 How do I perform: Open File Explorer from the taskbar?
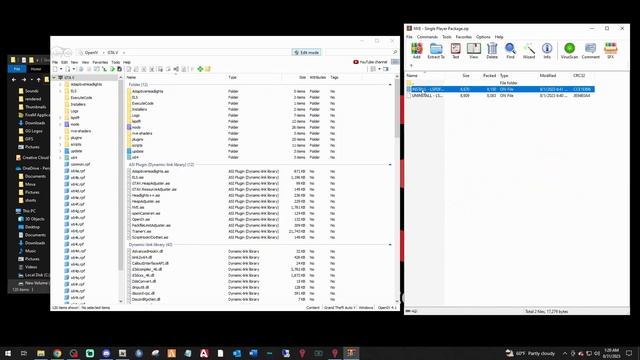click(41, 353)
